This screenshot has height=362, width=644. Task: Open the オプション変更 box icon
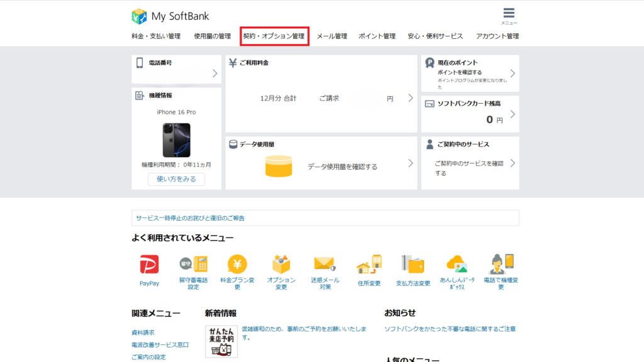[x=281, y=264]
